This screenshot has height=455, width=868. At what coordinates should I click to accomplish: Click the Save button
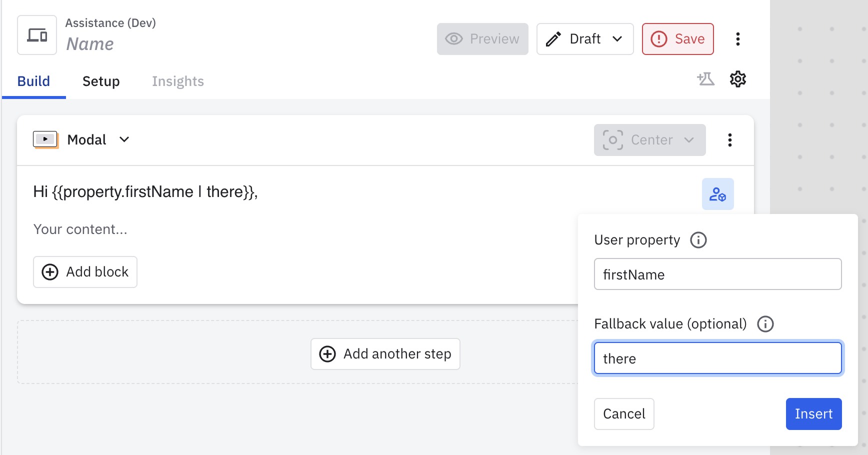tap(677, 39)
